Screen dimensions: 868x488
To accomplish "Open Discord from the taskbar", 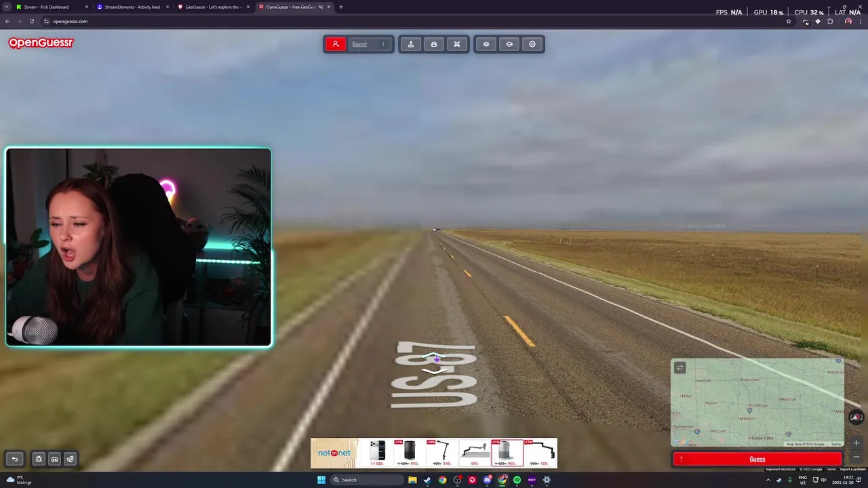I will [x=487, y=480].
